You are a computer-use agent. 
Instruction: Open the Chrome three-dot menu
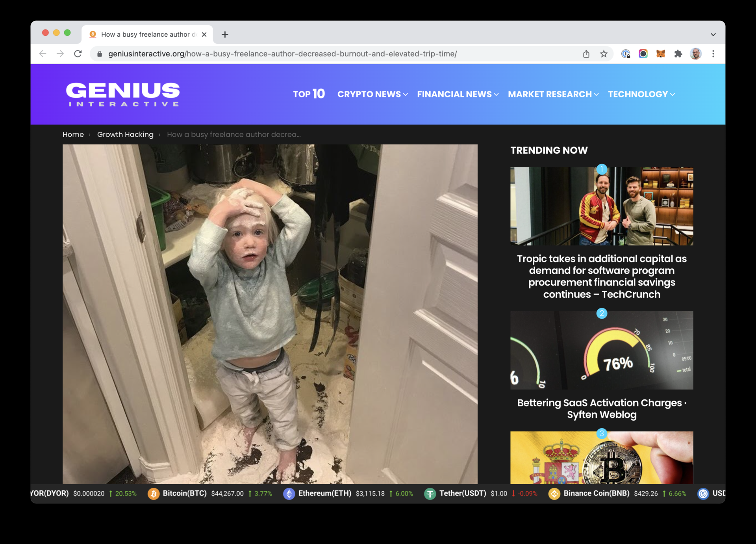713,54
